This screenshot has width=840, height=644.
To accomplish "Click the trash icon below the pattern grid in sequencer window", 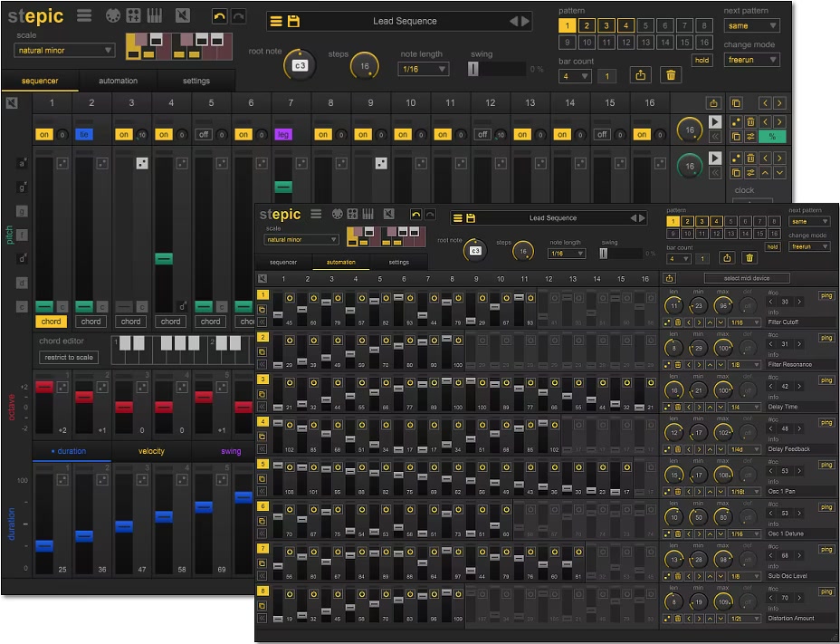I will (x=670, y=75).
